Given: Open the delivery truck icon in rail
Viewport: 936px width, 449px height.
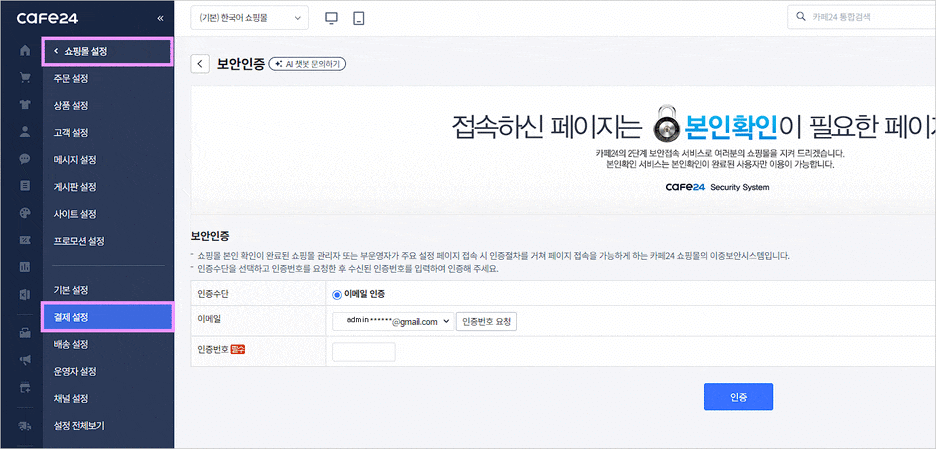Looking at the screenshot, I should [25, 426].
